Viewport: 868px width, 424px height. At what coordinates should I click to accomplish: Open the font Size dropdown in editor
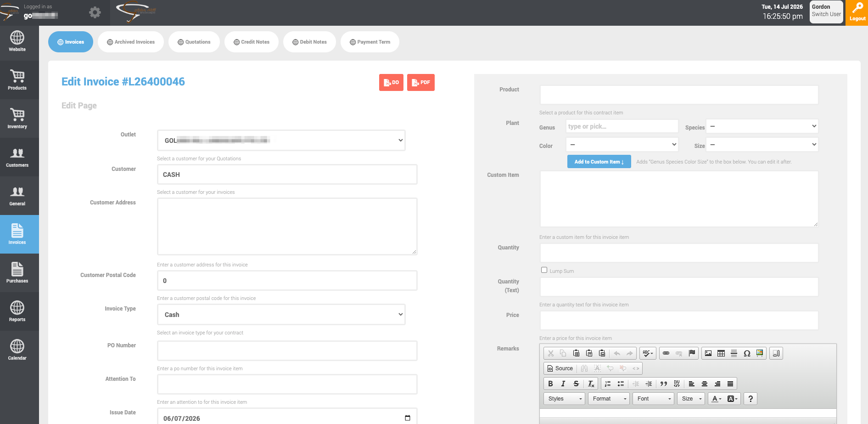(x=691, y=399)
